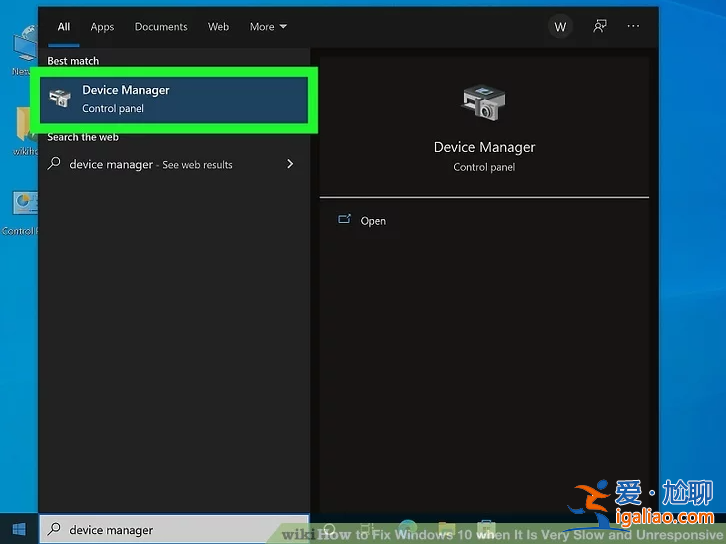Open the Web search tab
The width and height of the screenshot is (726, 544).
click(218, 27)
